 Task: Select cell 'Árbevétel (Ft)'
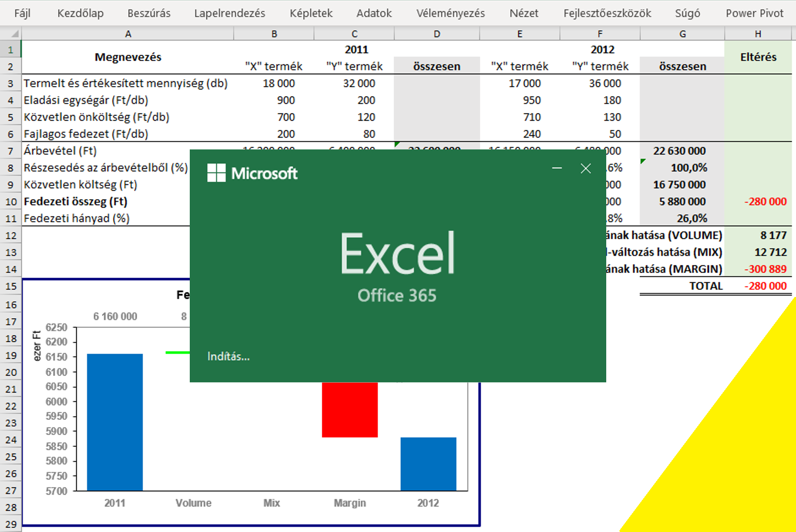coord(106,151)
